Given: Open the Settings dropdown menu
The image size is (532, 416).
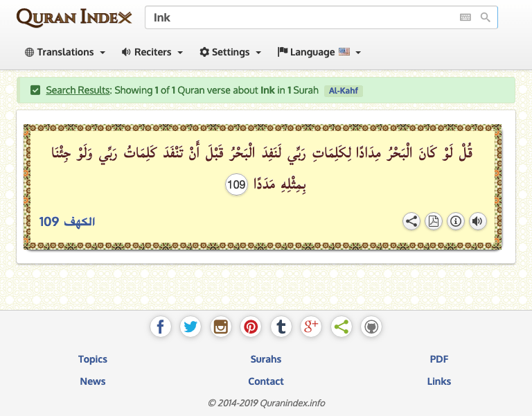Looking at the screenshot, I should click(231, 52).
